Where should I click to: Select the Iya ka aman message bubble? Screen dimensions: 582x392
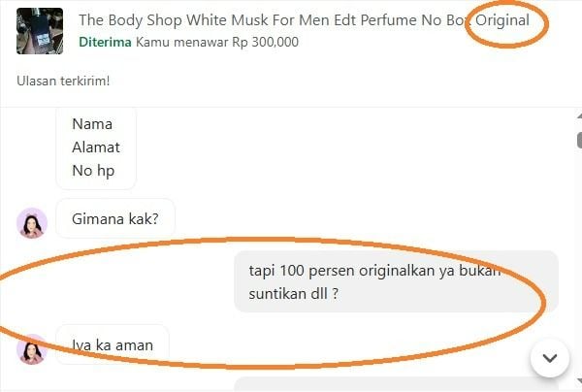(113, 344)
